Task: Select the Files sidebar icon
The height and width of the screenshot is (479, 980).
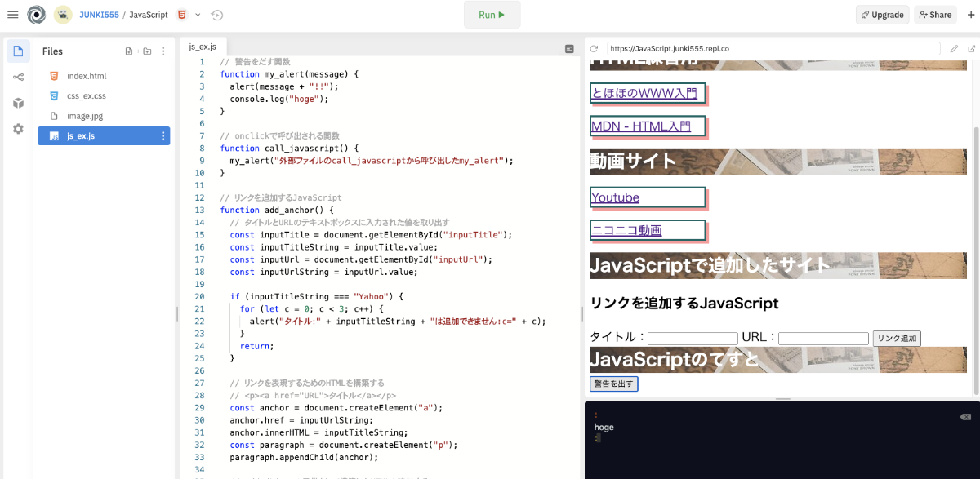Action: (x=18, y=51)
